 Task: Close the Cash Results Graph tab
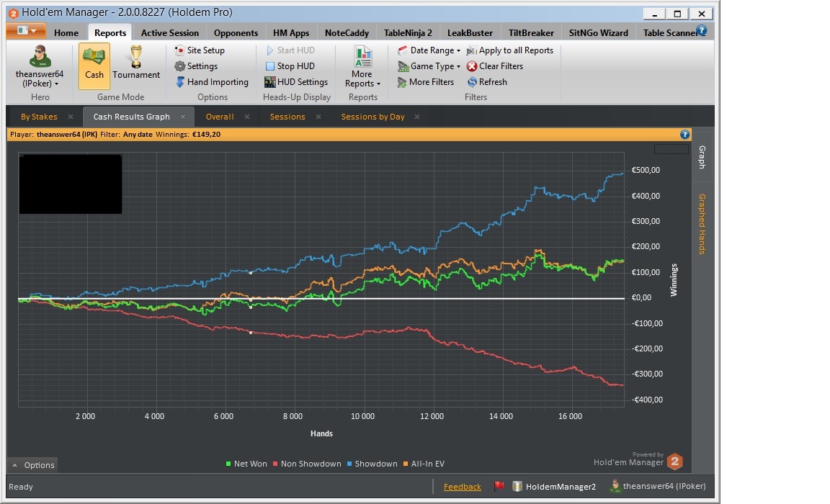183,117
